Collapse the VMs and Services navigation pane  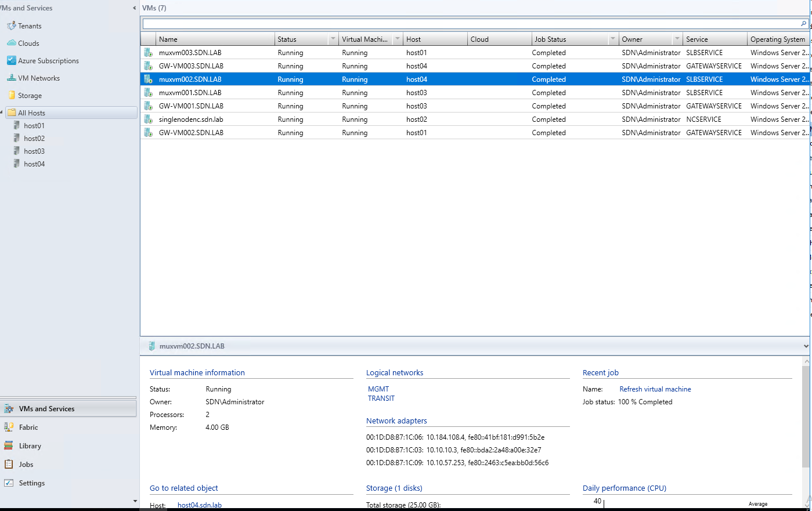point(135,8)
